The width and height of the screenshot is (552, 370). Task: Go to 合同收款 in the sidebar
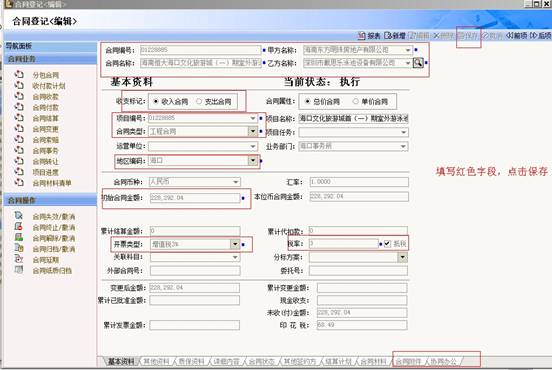[x=45, y=97]
